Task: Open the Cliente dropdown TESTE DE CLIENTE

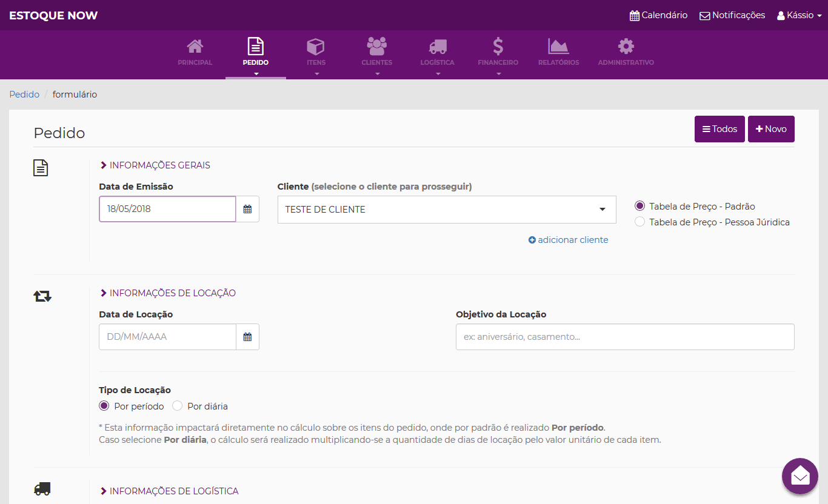Action: point(447,210)
